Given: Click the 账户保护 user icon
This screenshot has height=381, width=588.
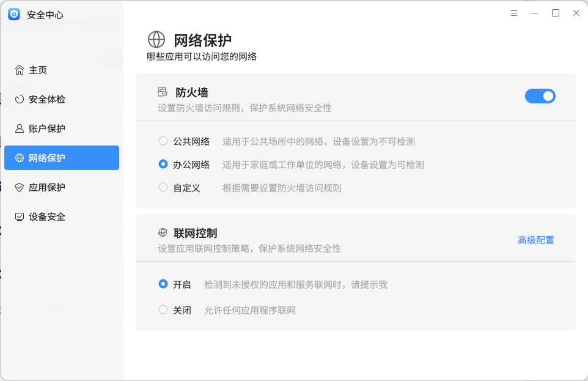Looking at the screenshot, I should pyautogui.click(x=19, y=128).
